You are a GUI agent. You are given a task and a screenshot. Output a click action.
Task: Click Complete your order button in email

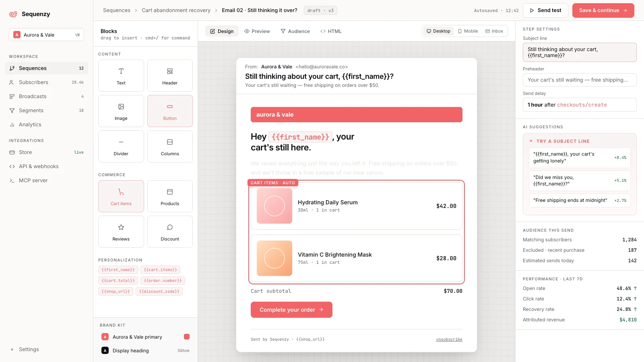coord(291,310)
